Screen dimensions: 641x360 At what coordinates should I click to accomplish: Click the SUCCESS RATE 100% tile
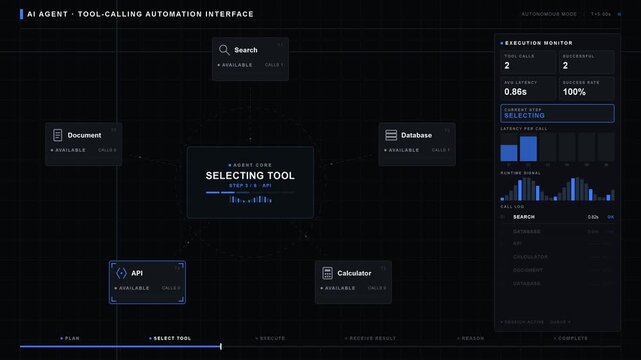[587, 88]
